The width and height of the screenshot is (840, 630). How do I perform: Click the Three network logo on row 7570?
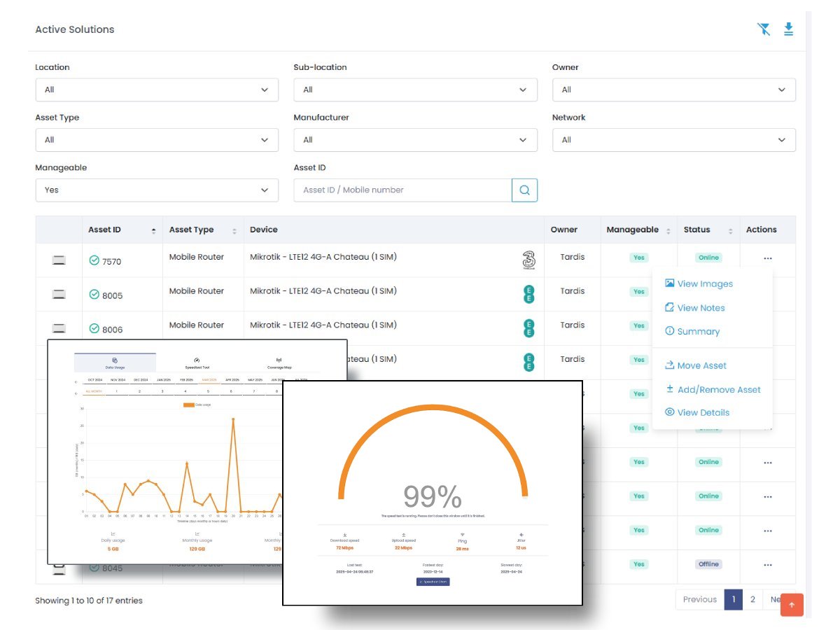point(529,260)
